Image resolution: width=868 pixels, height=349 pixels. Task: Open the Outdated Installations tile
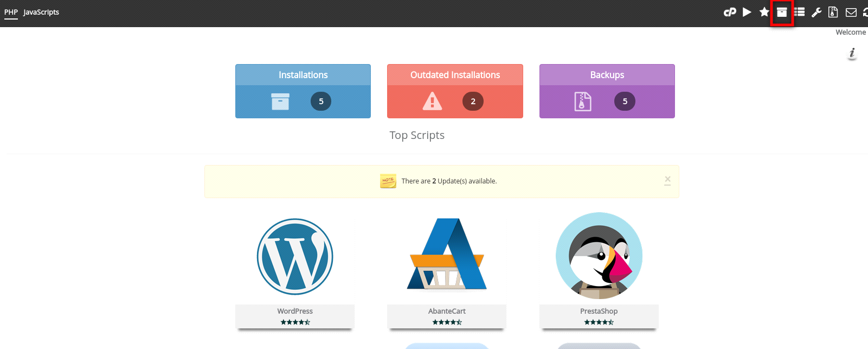455,91
